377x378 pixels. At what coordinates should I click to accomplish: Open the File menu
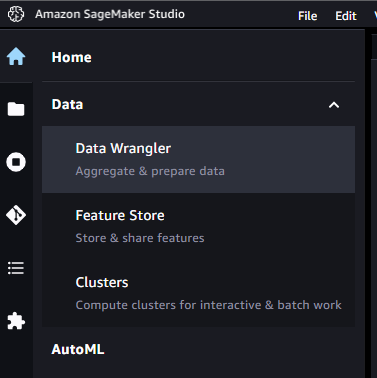click(x=307, y=16)
